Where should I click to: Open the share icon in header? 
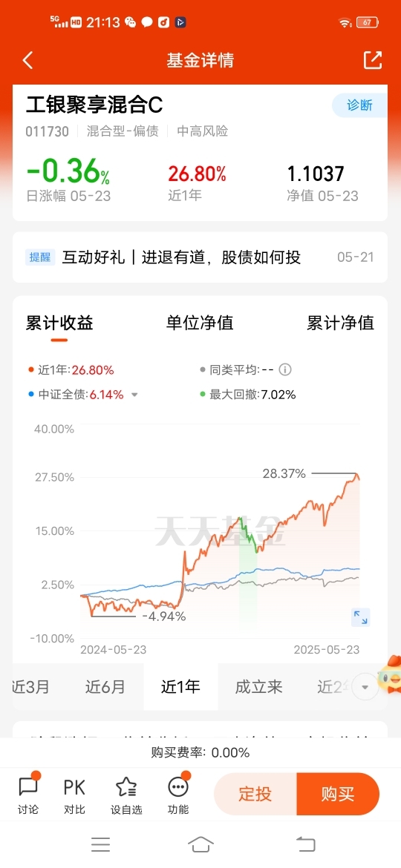(373, 60)
